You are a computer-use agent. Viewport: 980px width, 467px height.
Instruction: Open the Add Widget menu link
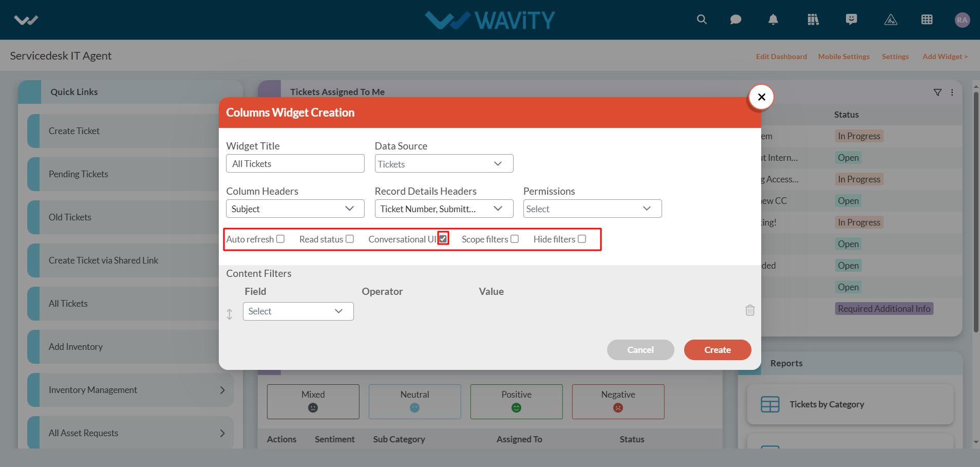pos(945,57)
